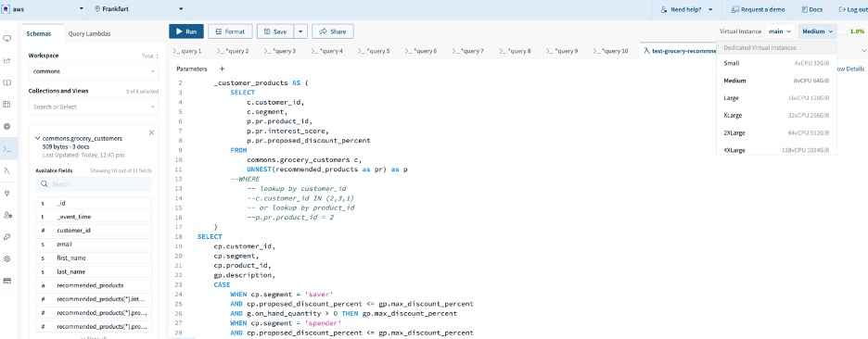Open the Need help? dropdown
The height and width of the screenshot is (339, 868).
pos(687,9)
